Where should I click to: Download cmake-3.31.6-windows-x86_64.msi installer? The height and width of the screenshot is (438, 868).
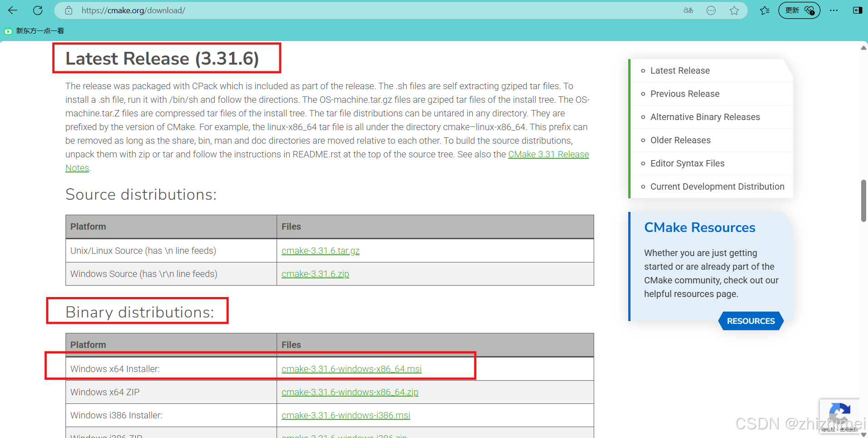click(351, 369)
